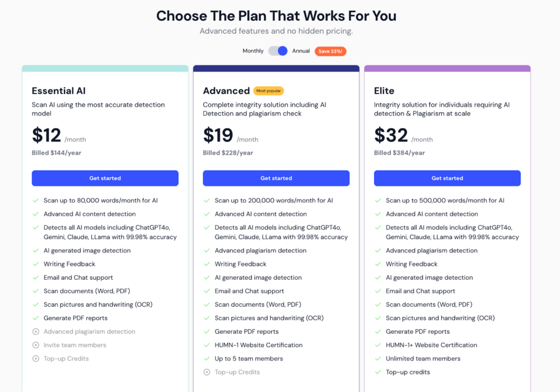Click checkmark beside HUMN-1 Website Certification
Viewport: 560px width, 392px height.
click(x=207, y=345)
